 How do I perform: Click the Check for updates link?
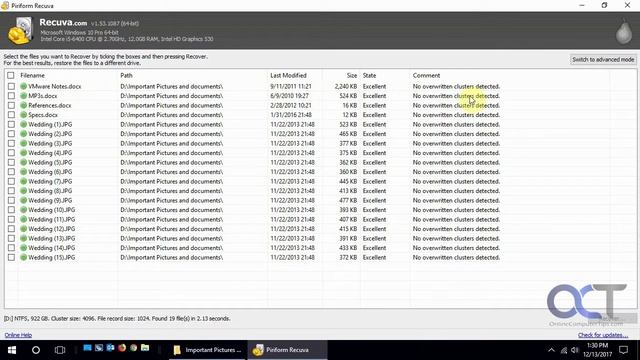coord(603,335)
